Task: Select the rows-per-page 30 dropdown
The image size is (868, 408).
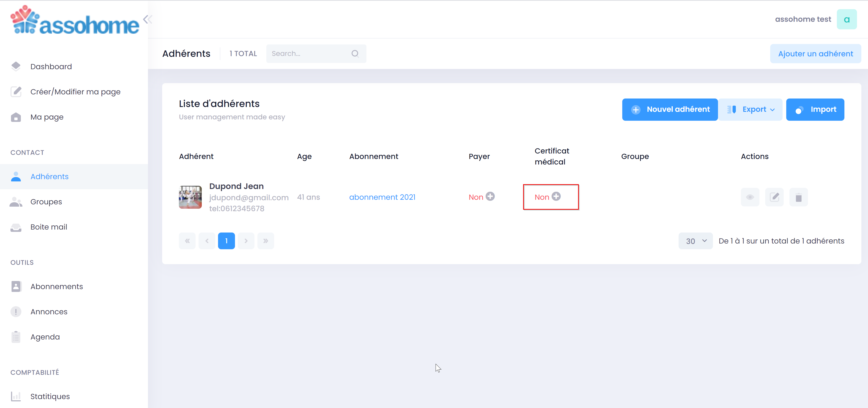Action: [694, 241]
